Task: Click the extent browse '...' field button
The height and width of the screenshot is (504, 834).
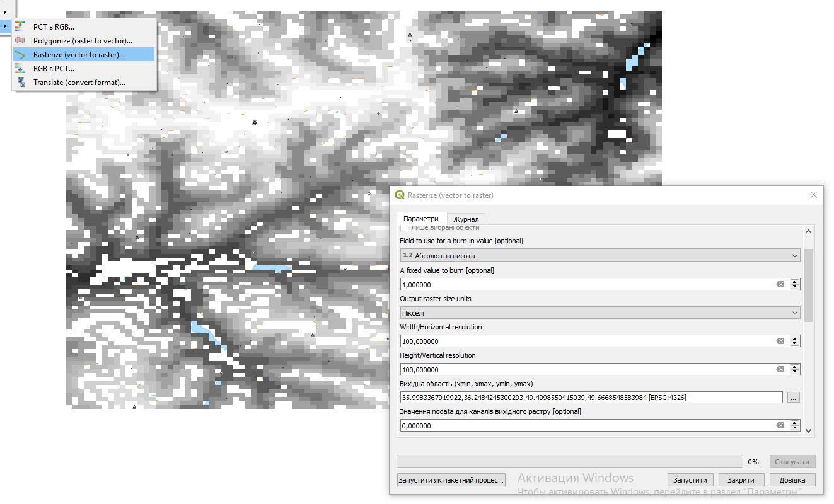Action: 793,397
